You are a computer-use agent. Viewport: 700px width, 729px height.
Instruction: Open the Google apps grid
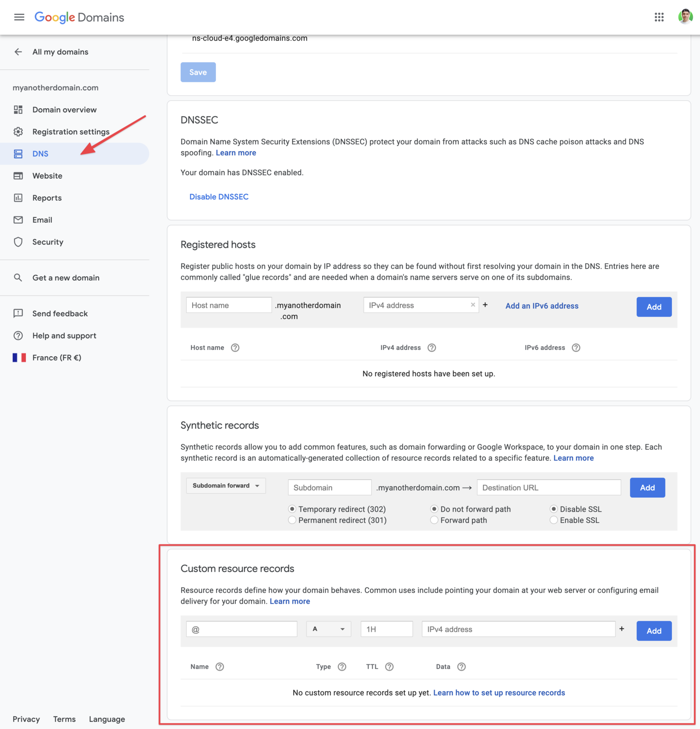pyautogui.click(x=659, y=17)
